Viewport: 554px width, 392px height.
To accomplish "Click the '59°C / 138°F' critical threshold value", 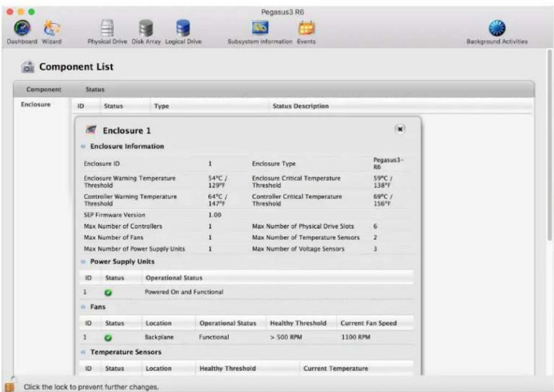I will click(x=383, y=182).
